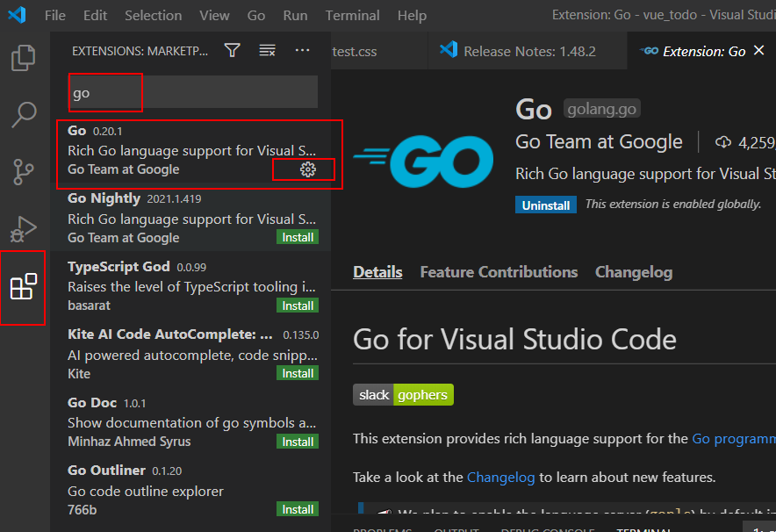Screen dimensions: 776x532
Task: Click the Go Nightly version 2021.1.419
Action: pyautogui.click(x=174, y=199)
